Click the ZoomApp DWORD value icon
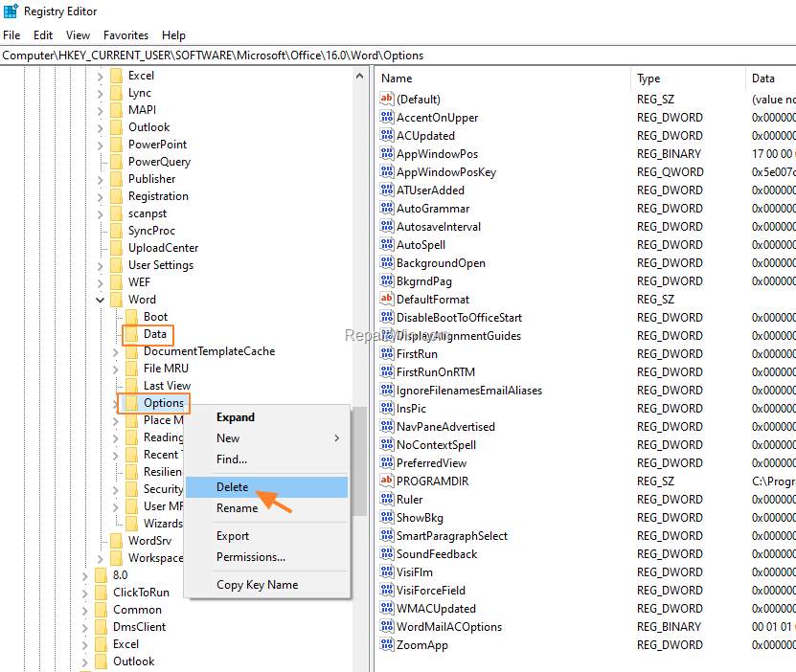796x672 pixels. (387, 644)
